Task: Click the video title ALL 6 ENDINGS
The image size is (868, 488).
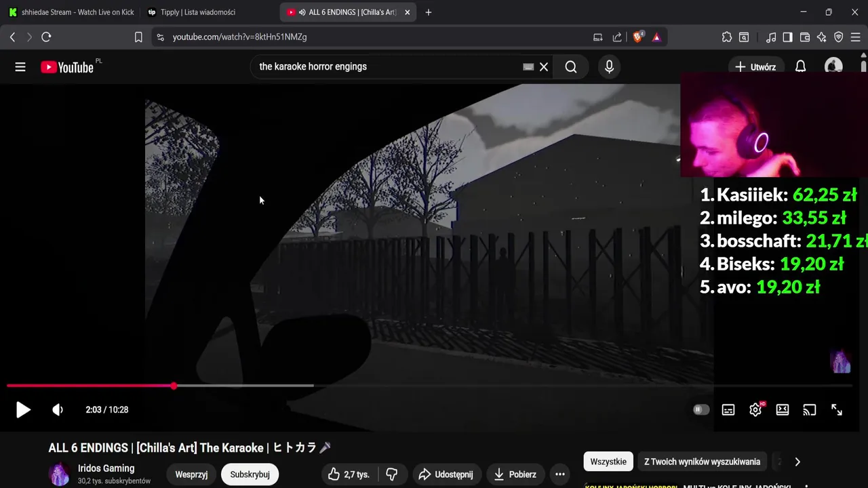Action: tap(189, 448)
